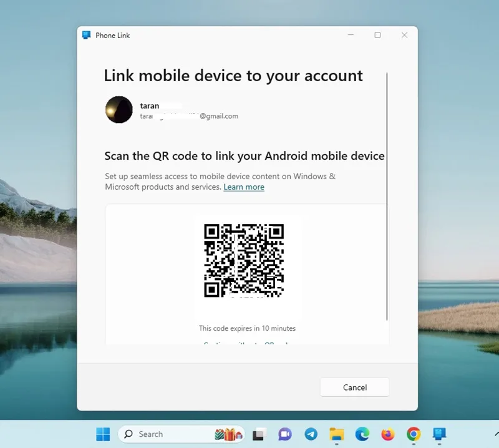499x448 pixels.
Task: Minimize the Phone Link window
Action: pyautogui.click(x=351, y=35)
